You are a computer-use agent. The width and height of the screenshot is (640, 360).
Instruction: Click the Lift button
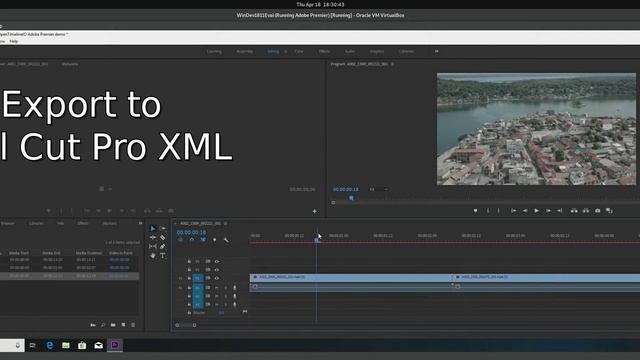pos(574,211)
